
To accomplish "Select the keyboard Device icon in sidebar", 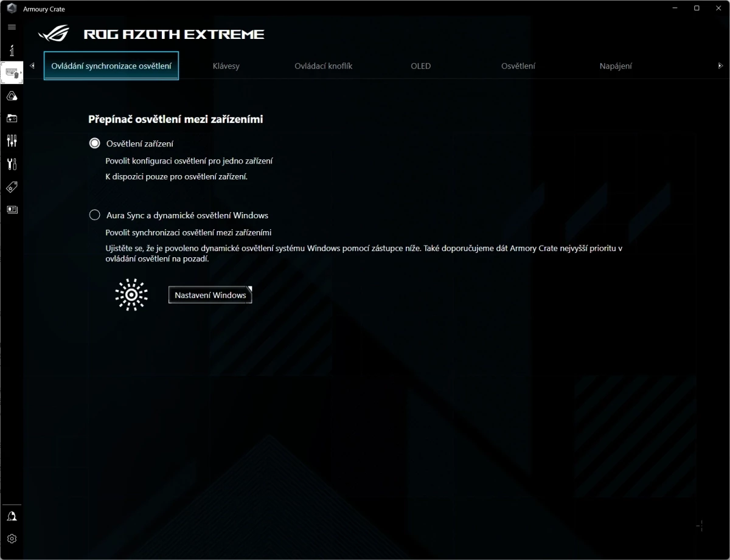I will pyautogui.click(x=12, y=73).
